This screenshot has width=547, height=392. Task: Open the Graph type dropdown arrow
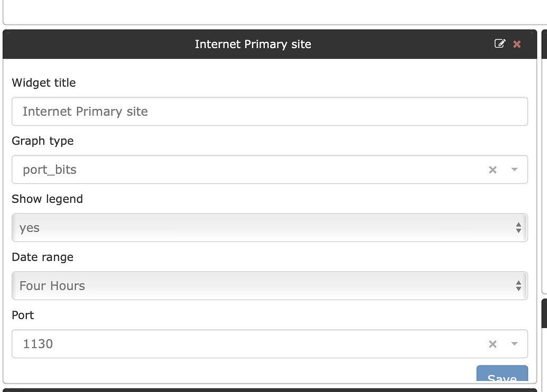(x=513, y=170)
